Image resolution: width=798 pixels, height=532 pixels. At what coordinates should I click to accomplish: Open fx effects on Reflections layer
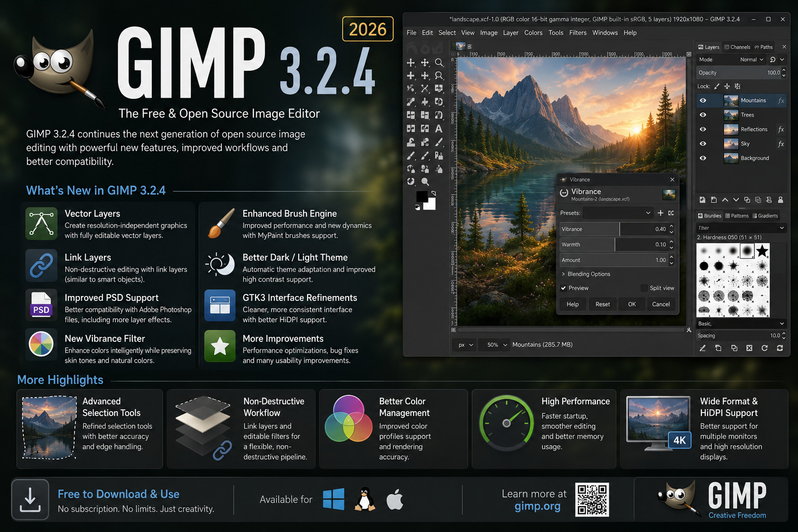(x=781, y=129)
